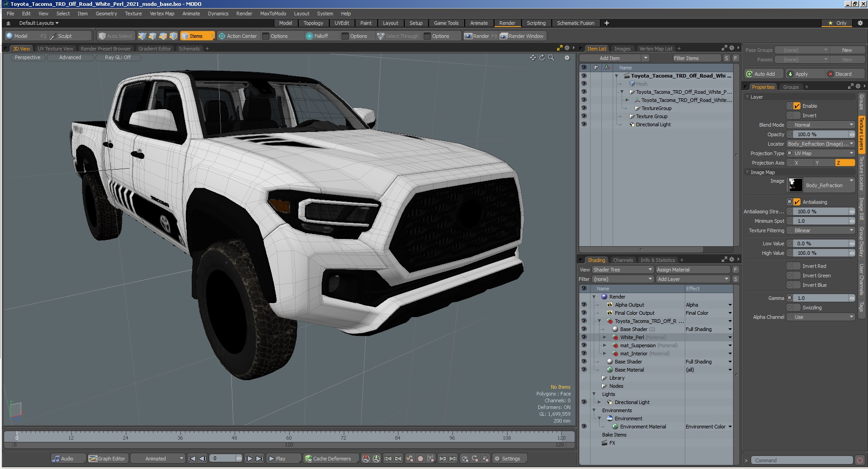This screenshot has height=469, width=868.
Task: Go to first frame in timeline
Action: pyautogui.click(x=192, y=459)
